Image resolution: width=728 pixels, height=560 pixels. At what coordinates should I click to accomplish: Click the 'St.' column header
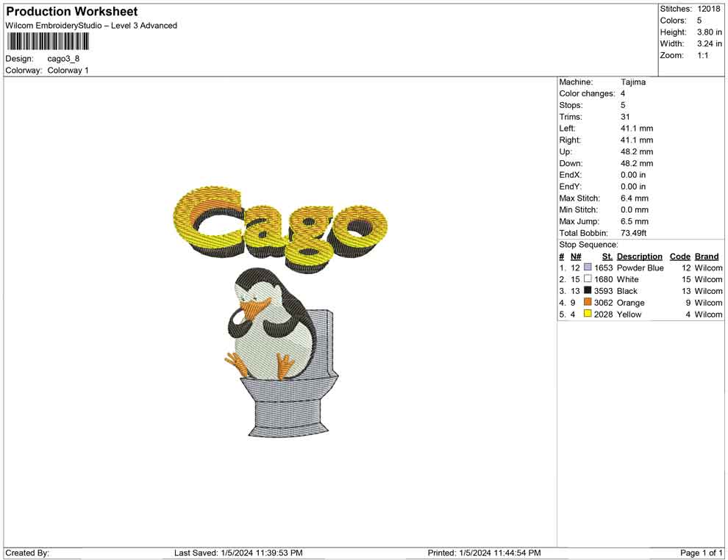(x=607, y=256)
